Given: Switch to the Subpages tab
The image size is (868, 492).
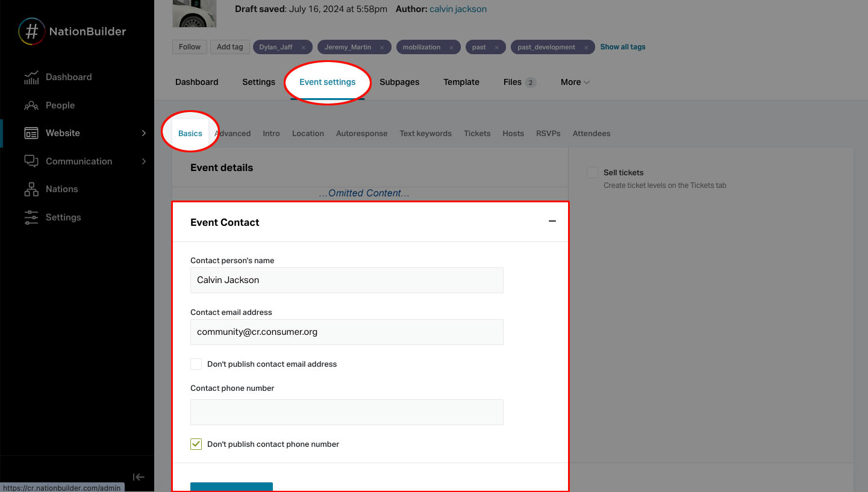Looking at the screenshot, I should (x=399, y=82).
